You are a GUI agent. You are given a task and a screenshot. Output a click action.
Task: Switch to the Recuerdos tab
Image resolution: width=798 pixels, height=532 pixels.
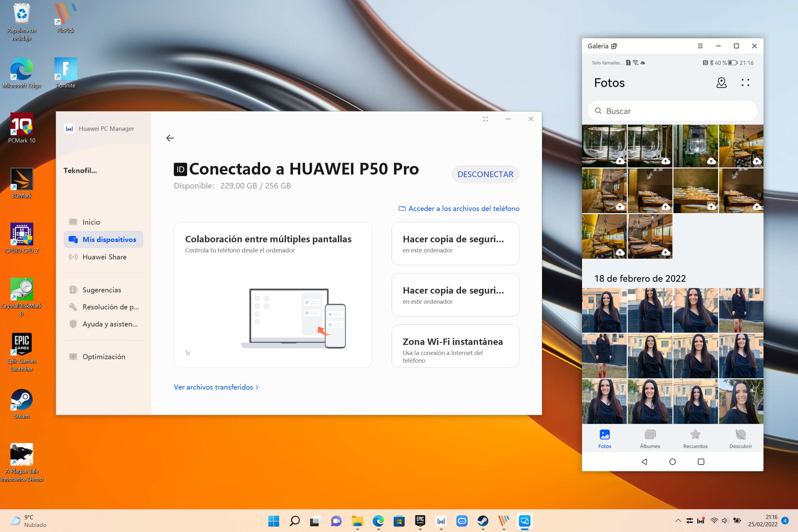695,439
